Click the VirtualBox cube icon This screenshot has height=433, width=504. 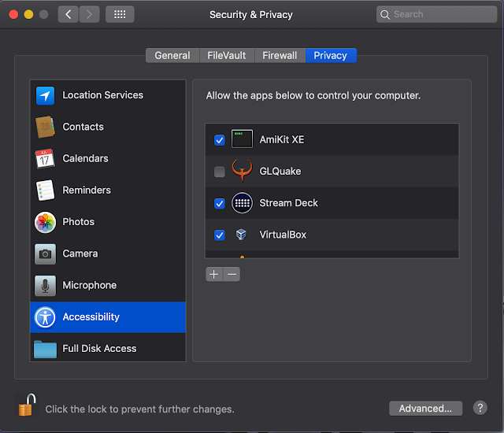point(241,235)
